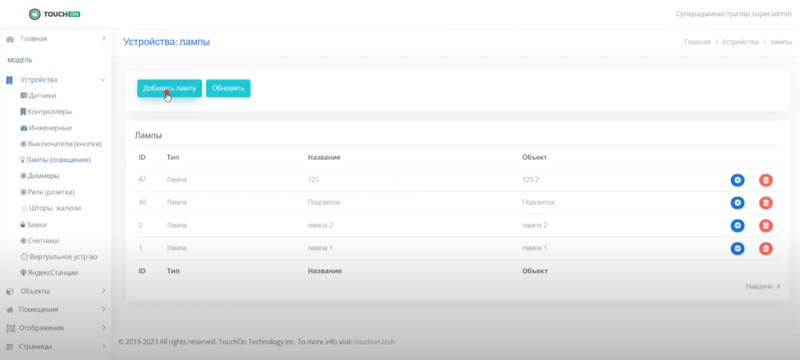Image resolution: width=800 pixels, height=360 pixels.
Task: Expand the Отображения menu chevron
Action: (x=104, y=327)
